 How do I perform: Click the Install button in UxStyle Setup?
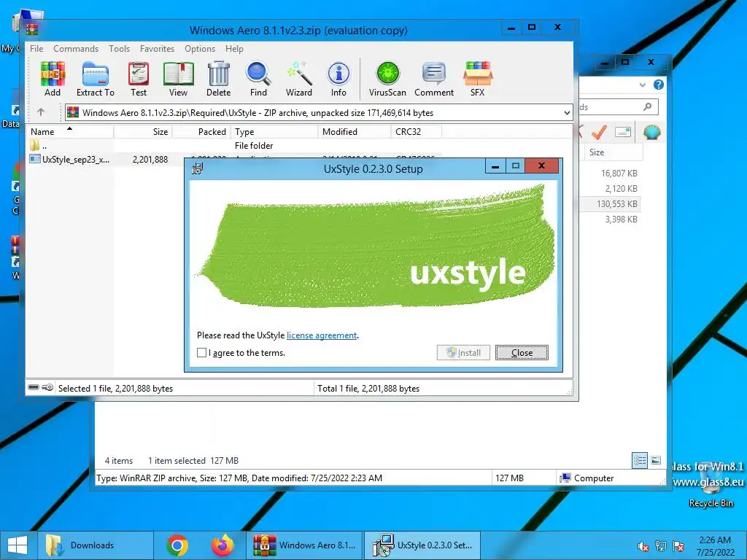463,352
